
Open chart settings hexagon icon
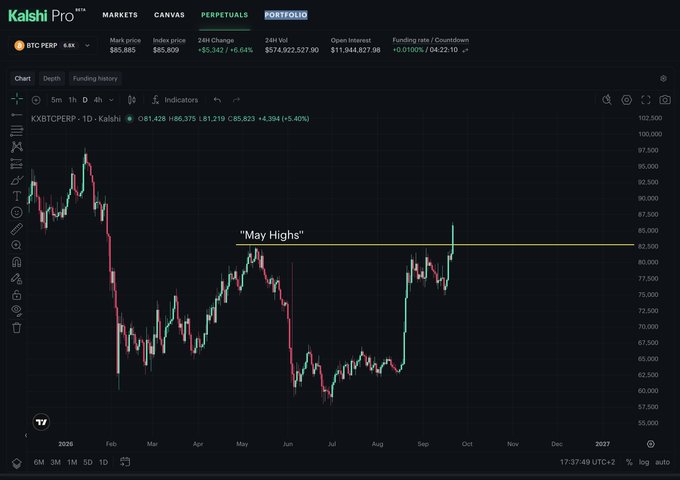coord(627,100)
